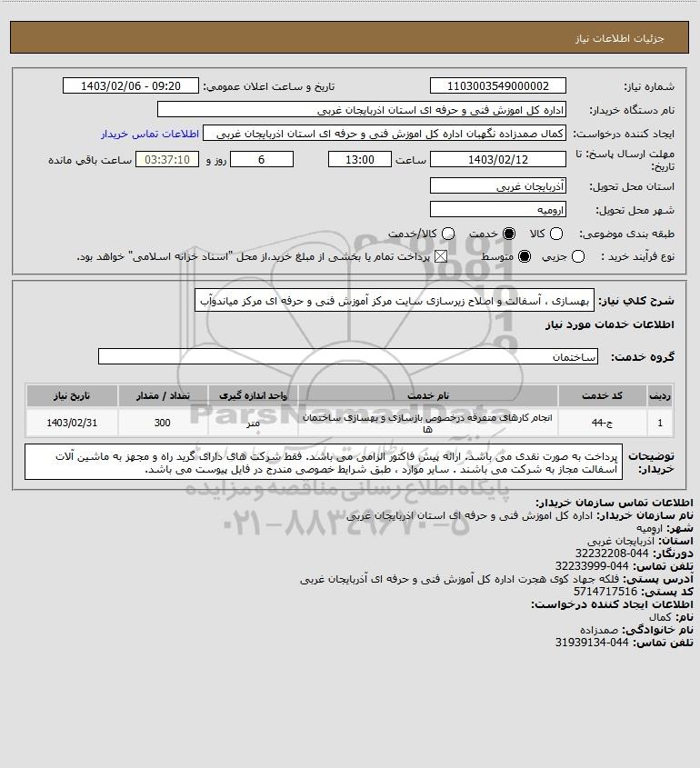The width and height of the screenshot is (700, 768).
Task: Click the buyer notes text box
Action: click(324, 463)
